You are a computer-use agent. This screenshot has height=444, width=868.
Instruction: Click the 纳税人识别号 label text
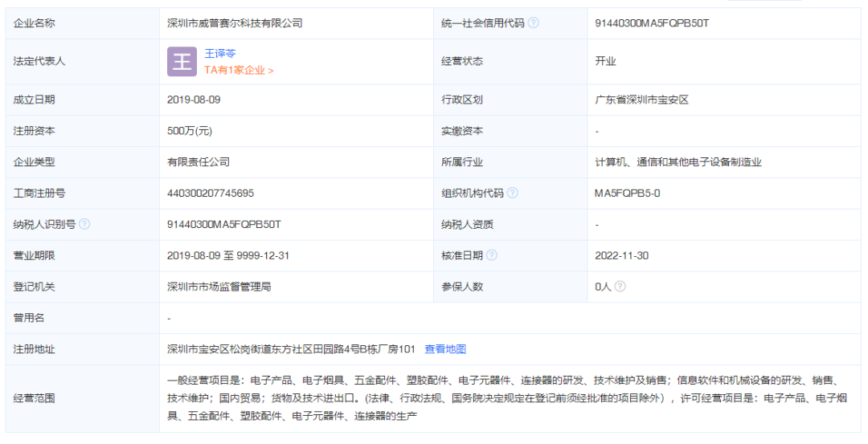pos(44,225)
